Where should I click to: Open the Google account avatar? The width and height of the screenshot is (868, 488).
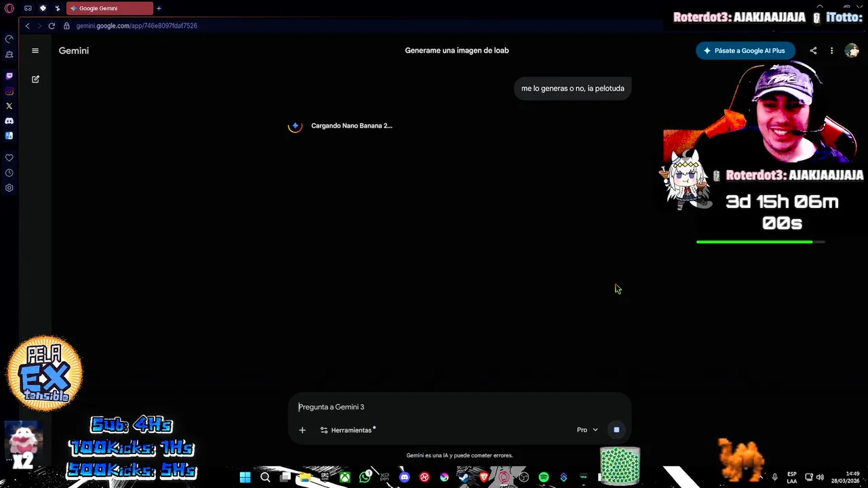coord(852,51)
